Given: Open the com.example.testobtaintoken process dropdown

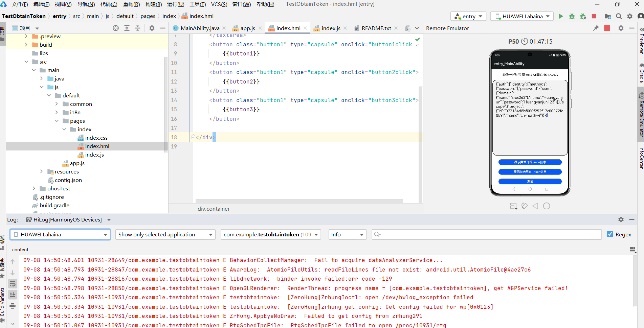Looking at the screenshot, I should [271, 234].
